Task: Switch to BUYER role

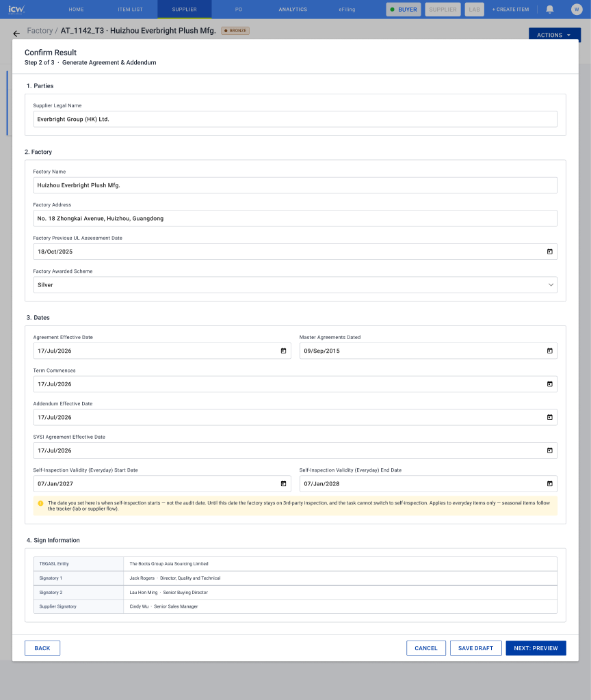Action: coord(404,10)
